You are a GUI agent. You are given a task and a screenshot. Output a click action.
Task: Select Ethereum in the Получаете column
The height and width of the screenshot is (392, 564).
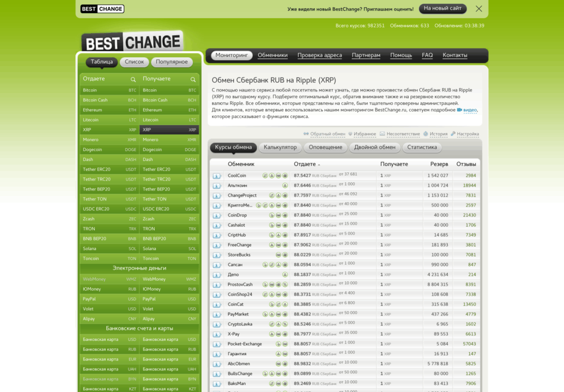tap(170, 110)
